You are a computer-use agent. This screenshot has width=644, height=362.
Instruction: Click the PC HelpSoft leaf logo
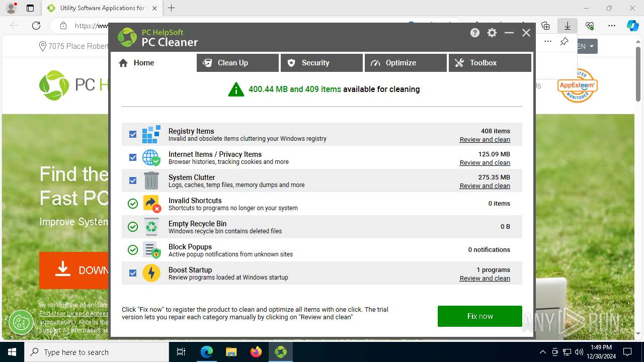pyautogui.click(x=127, y=37)
